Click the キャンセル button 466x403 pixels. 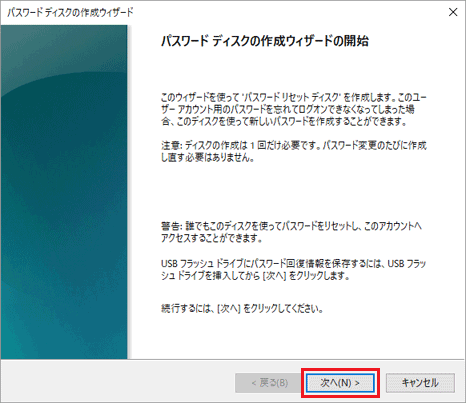420,383
